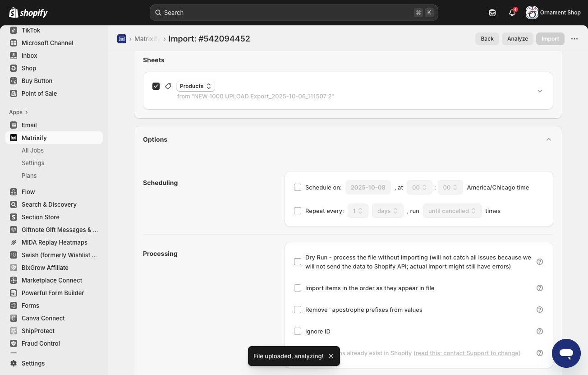Open the repeat interval number dropdown
The width and height of the screenshot is (588, 375).
click(x=358, y=211)
